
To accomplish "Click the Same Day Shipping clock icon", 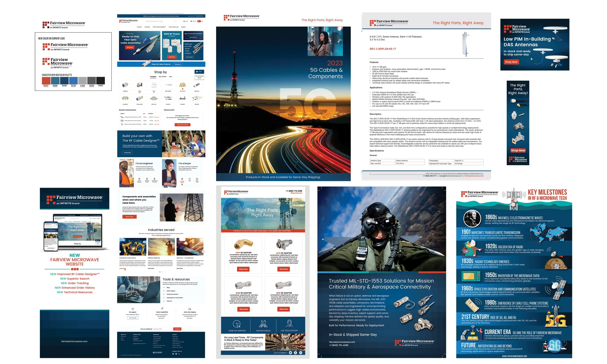I will click(x=236, y=324).
